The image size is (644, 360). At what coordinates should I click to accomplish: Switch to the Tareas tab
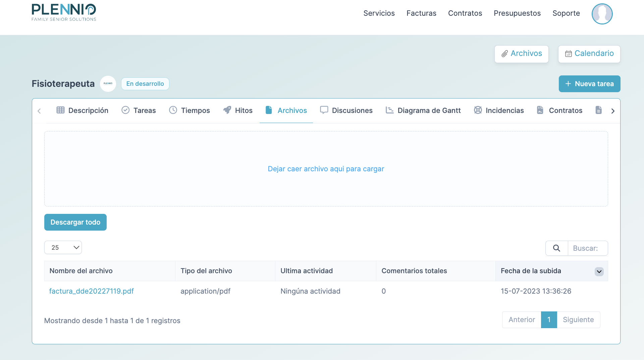(139, 111)
